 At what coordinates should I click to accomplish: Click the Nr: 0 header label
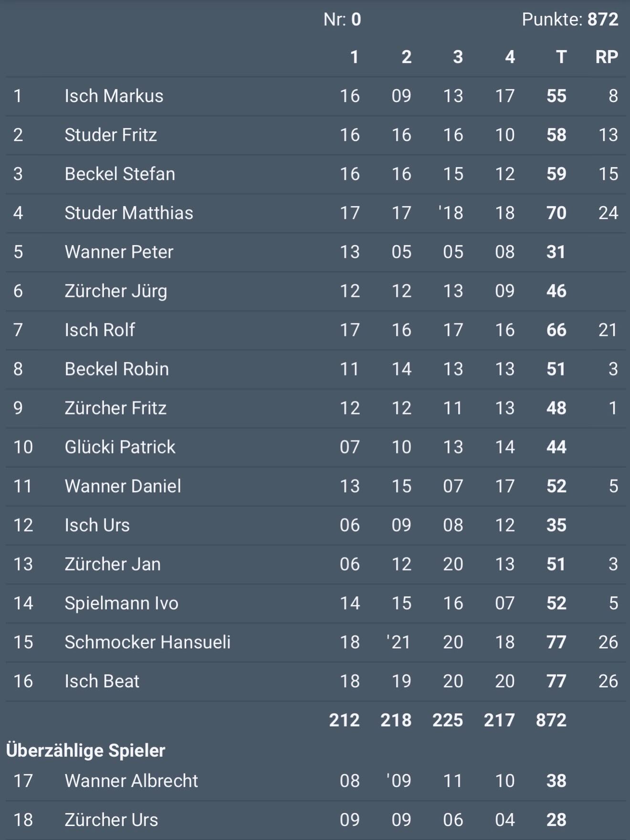pos(342,20)
